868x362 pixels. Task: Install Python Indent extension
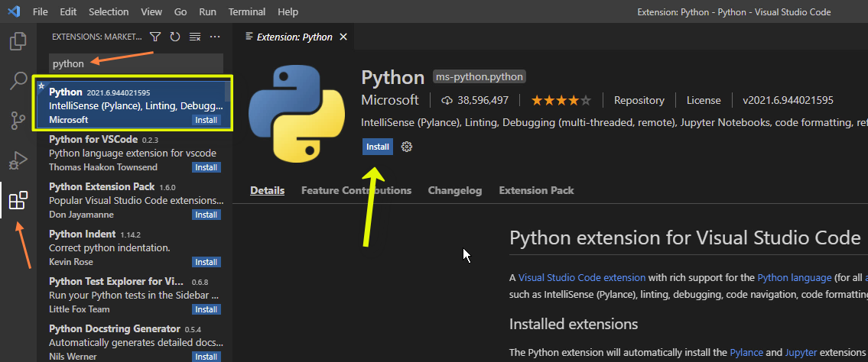(x=206, y=262)
